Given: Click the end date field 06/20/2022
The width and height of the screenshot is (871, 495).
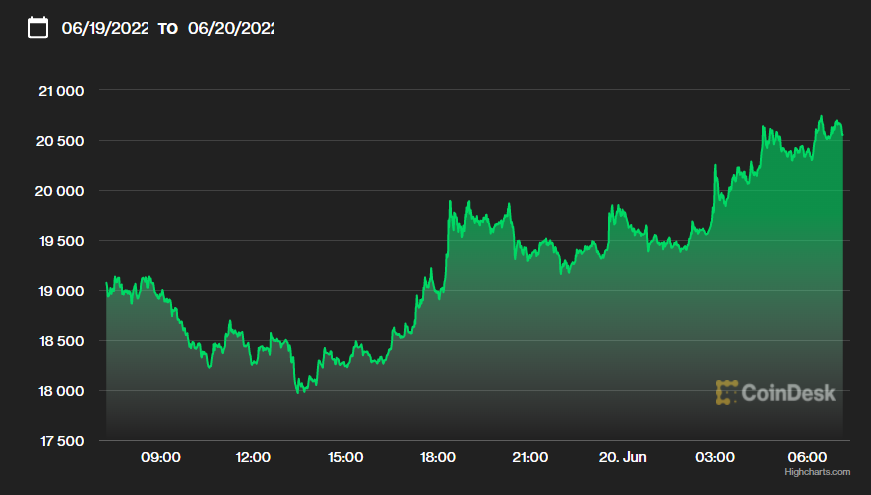Looking at the screenshot, I should click(231, 28).
